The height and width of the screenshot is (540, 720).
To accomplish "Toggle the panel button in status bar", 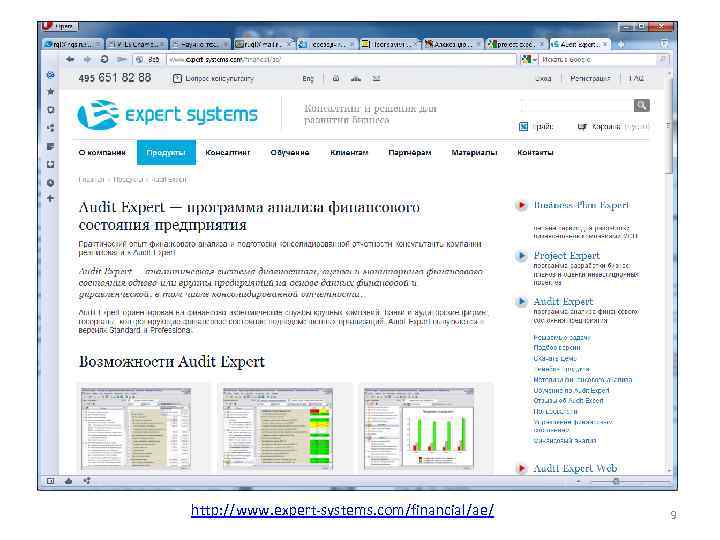I will point(51,481).
